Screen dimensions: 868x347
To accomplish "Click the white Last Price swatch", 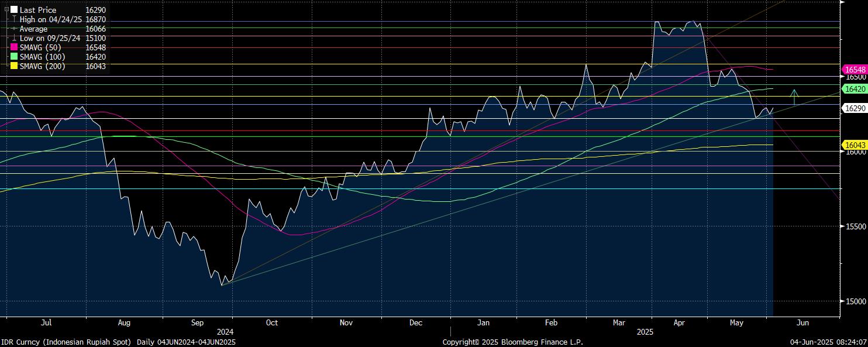I will [14, 10].
